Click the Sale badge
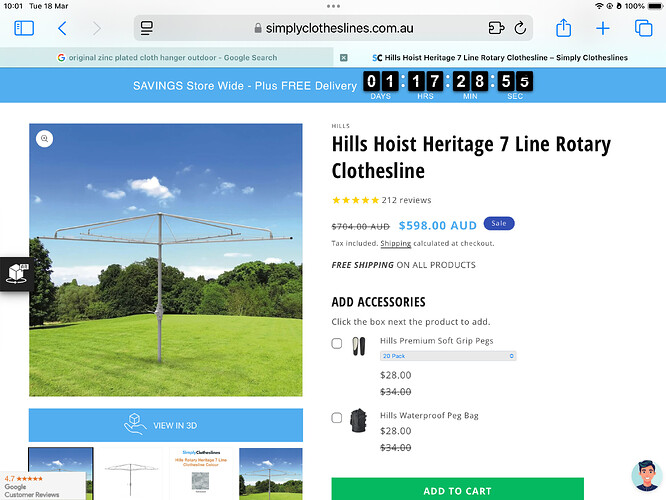 point(499,223)
